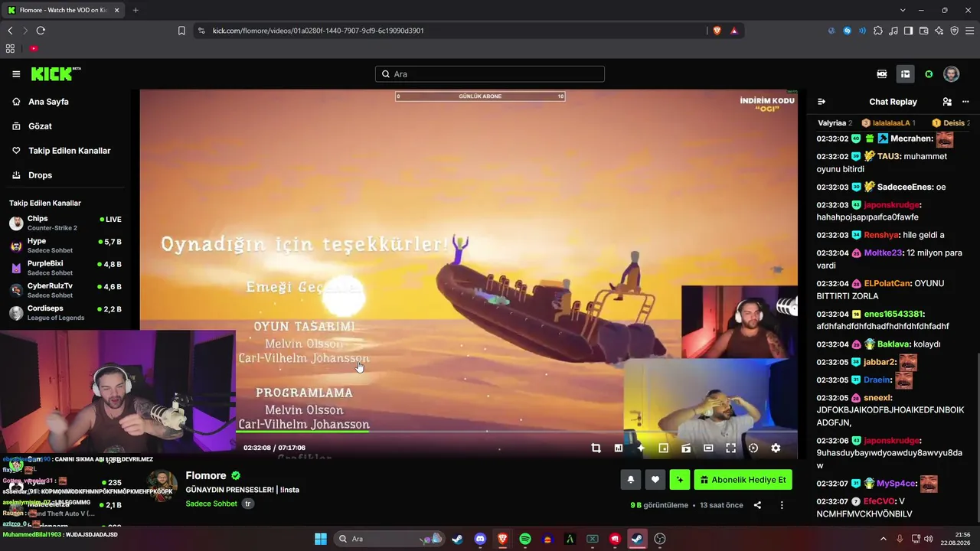Bookmark this page
The height and width of the screenshot is (551, 980).
click(181, 31)
